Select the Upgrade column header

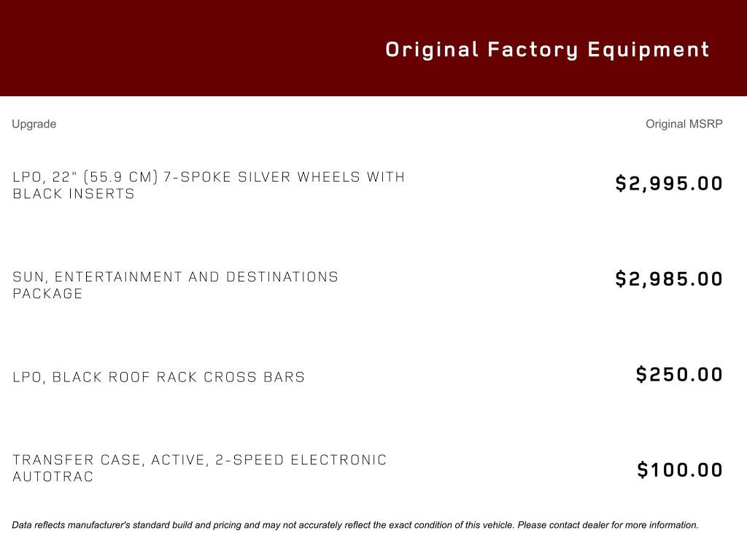pyautogui.click(x=34, y=124)
